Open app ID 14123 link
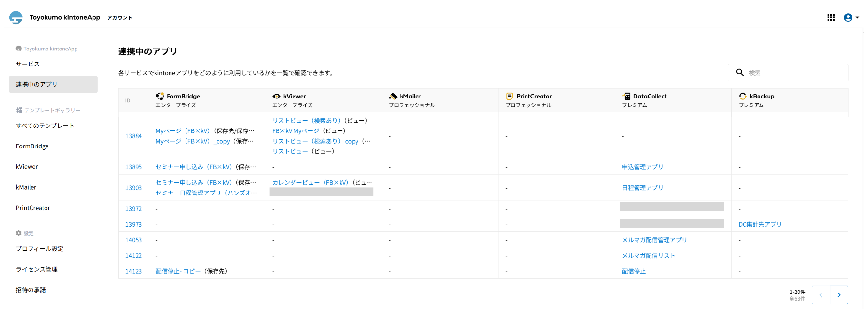 coord(134,272)
